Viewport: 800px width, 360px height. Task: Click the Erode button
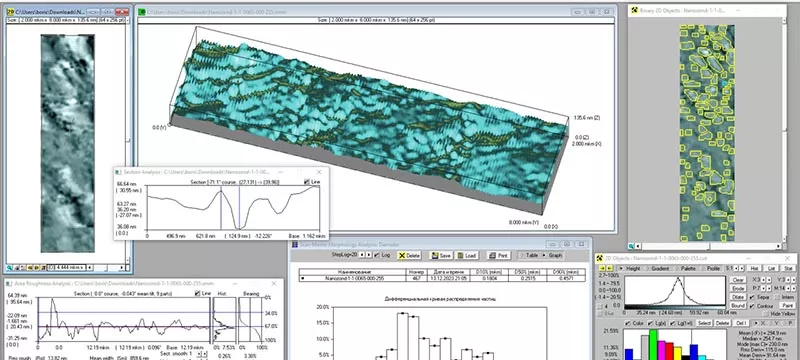(738, 289)
